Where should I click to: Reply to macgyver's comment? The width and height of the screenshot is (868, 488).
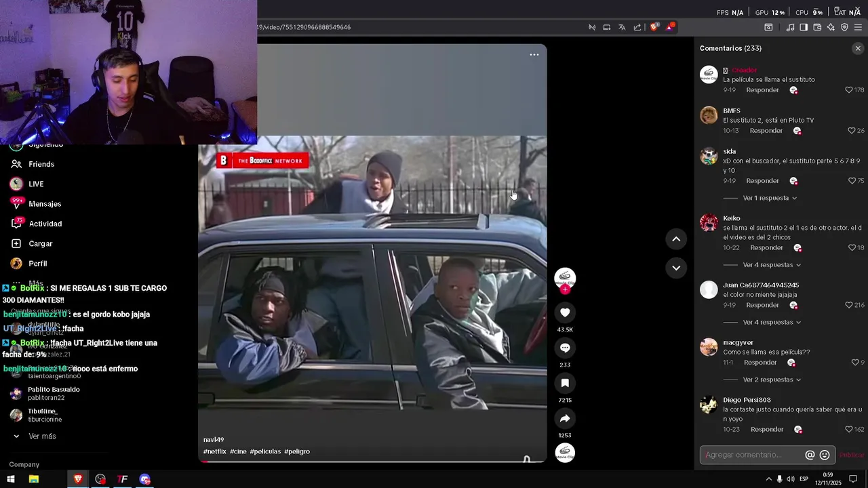click(760, 363)
